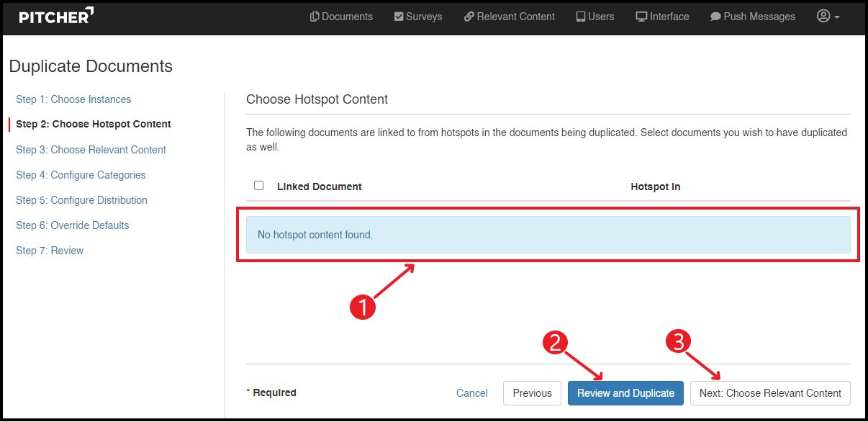Image resolution: width=868 pixels, height=422 pixels.
Task: Click the Review and Duplicate button
Action: (625, 393)
